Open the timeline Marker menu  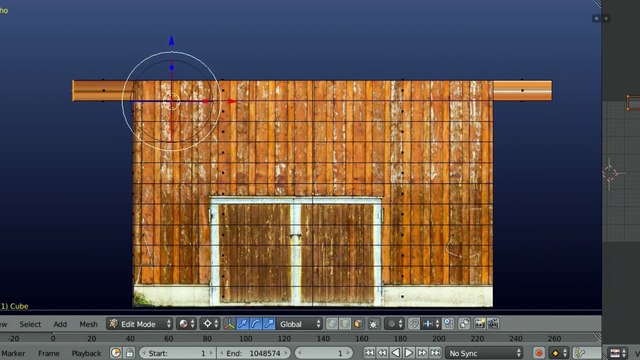(13, 353)
